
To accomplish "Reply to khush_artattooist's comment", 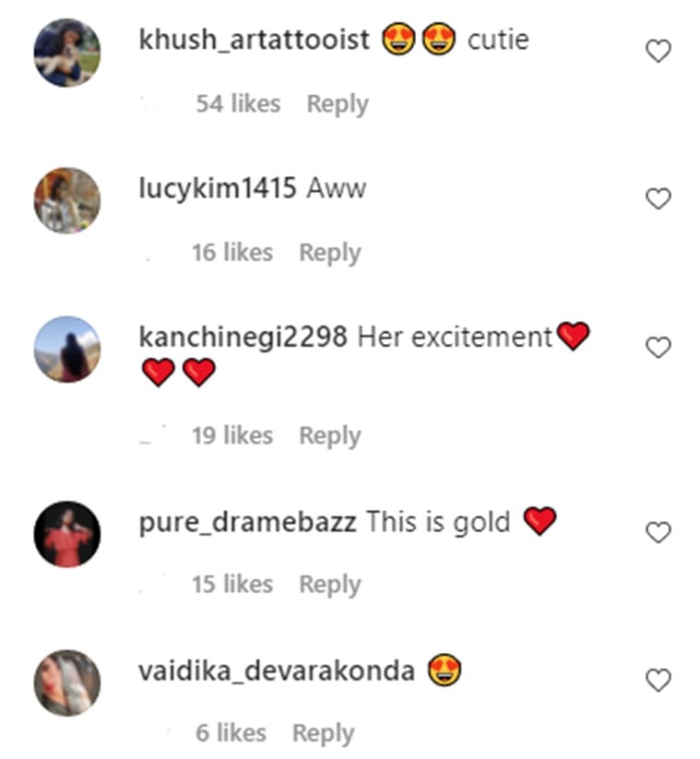I will click(x=338, y=104).
